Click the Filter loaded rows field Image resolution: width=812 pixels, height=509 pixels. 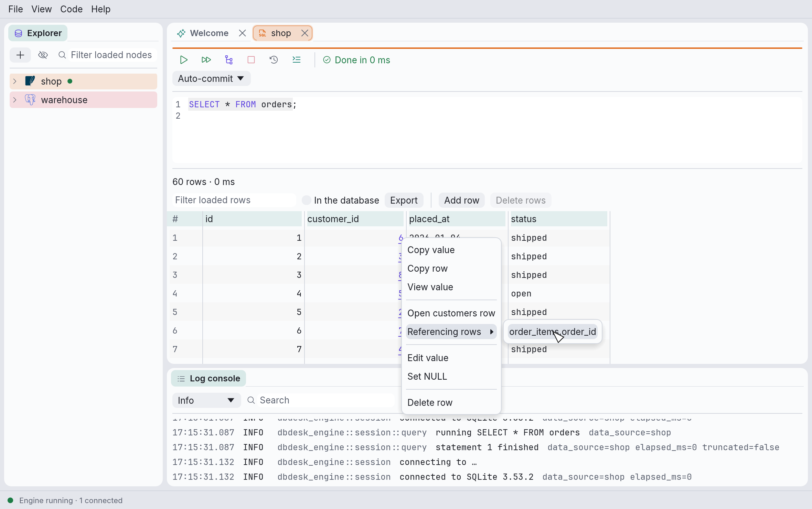pos(234,200)
